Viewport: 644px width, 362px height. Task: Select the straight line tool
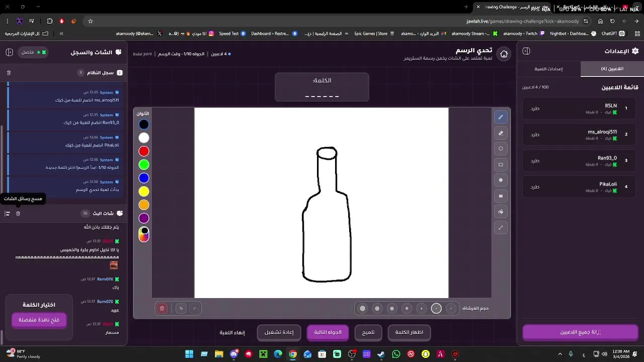(x=501, y=228)
